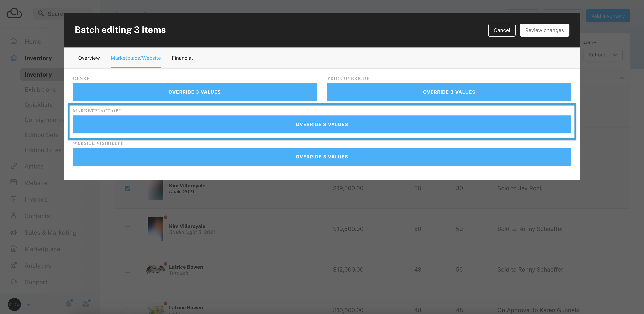Select the Home icon in the sidebar
The width and height of the screenshot is (644, 314).
point(14,41)
